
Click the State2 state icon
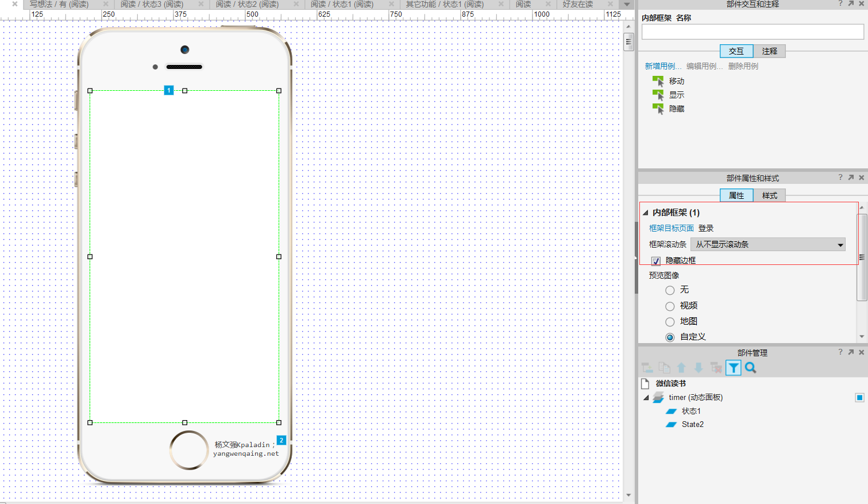tap(671, 425)
